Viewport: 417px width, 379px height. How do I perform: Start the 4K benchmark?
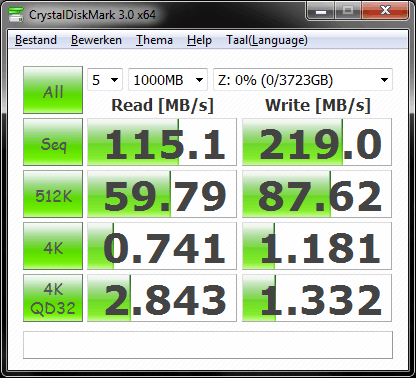tap(53, 246)
